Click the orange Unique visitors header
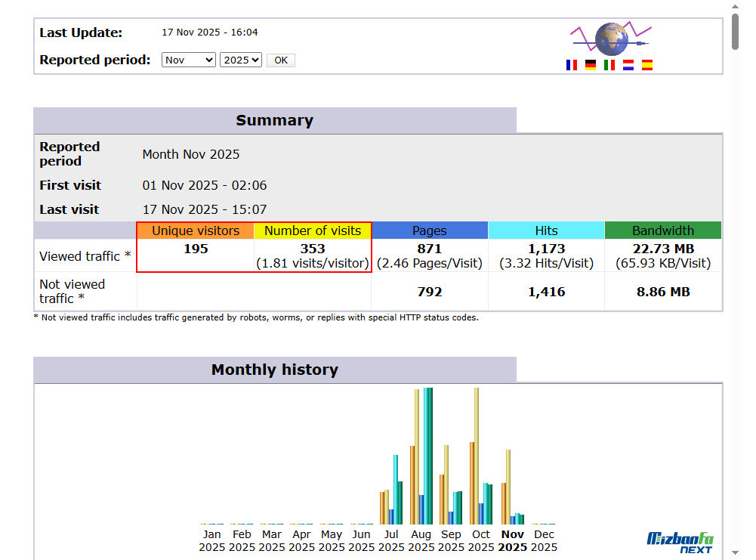 [196, 230]
